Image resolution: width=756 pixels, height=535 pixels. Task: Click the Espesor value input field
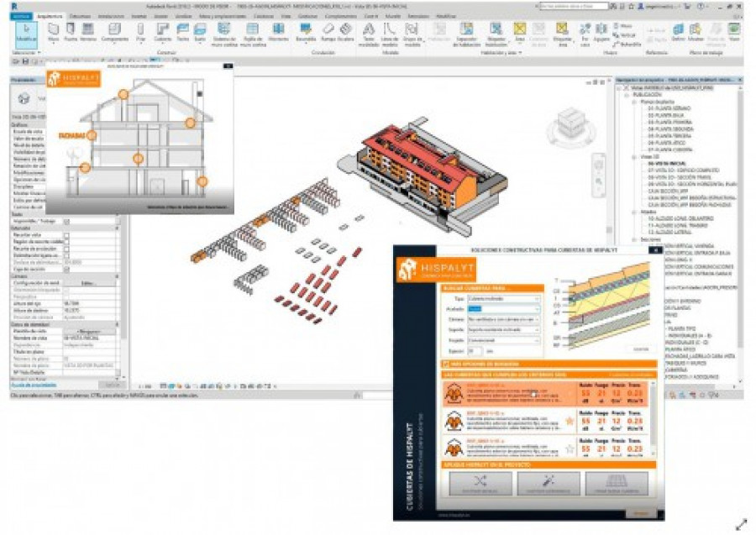pyautogui.click(x=475, y=351)
